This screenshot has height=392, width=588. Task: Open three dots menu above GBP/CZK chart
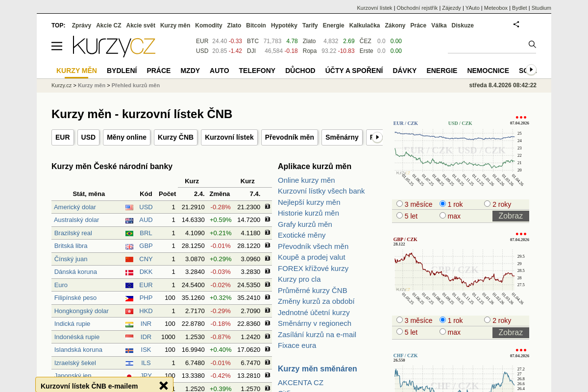pos(521,234)
